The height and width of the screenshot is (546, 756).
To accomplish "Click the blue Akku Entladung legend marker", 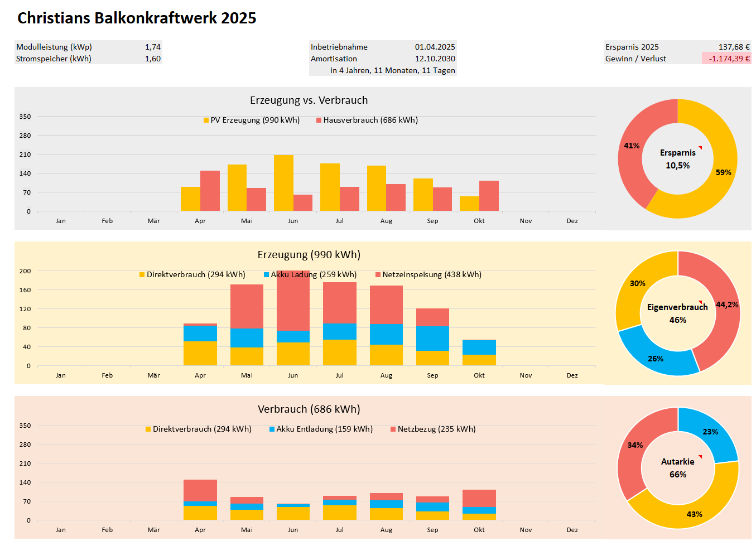I will (x=272, y=429).
